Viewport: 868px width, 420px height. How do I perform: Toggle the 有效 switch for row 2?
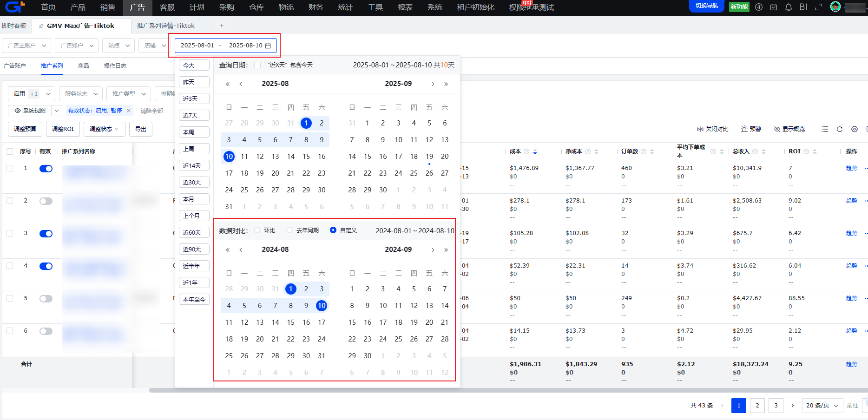tap(46, 201)
